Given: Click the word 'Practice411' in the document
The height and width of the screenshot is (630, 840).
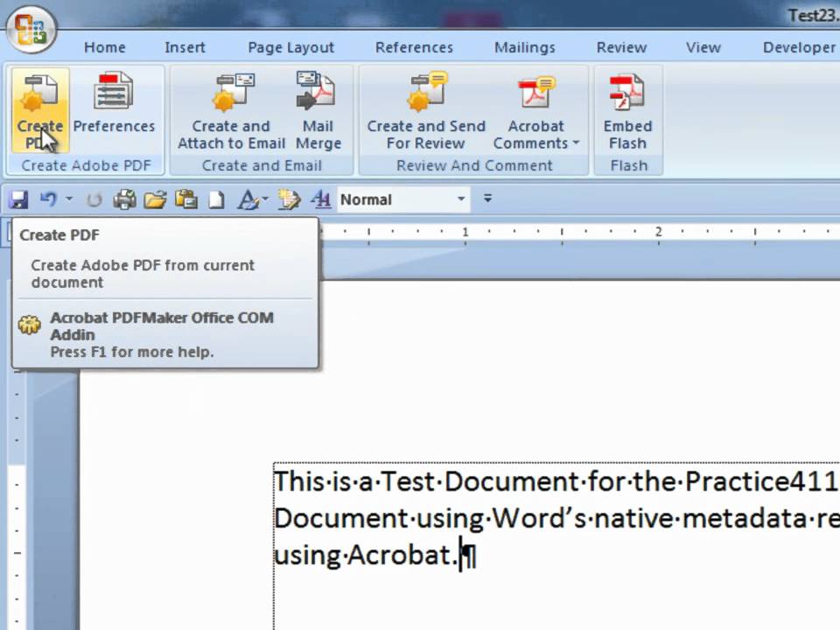Looking at the screenshot, I should [x=760, y=481].
